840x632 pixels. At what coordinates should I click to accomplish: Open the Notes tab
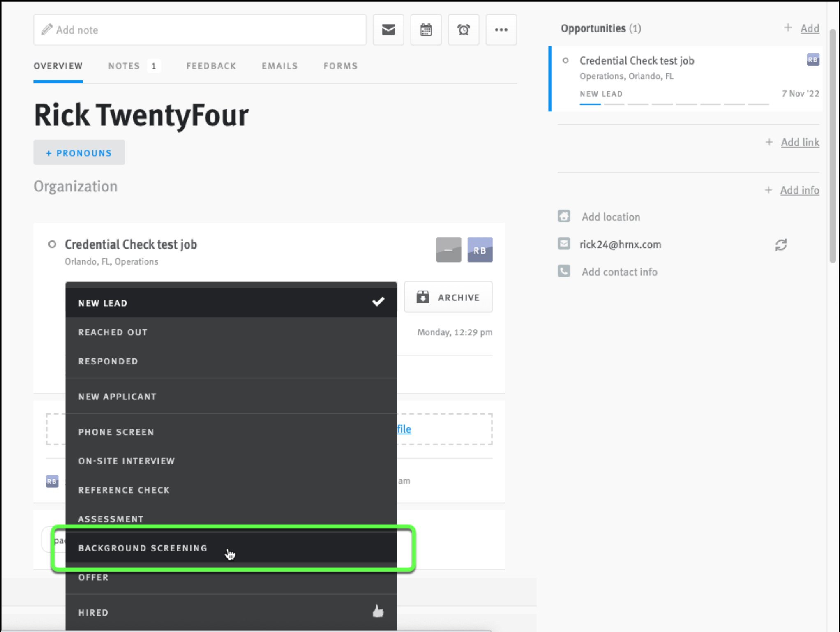pyautogui.click(x=124, y=66)
